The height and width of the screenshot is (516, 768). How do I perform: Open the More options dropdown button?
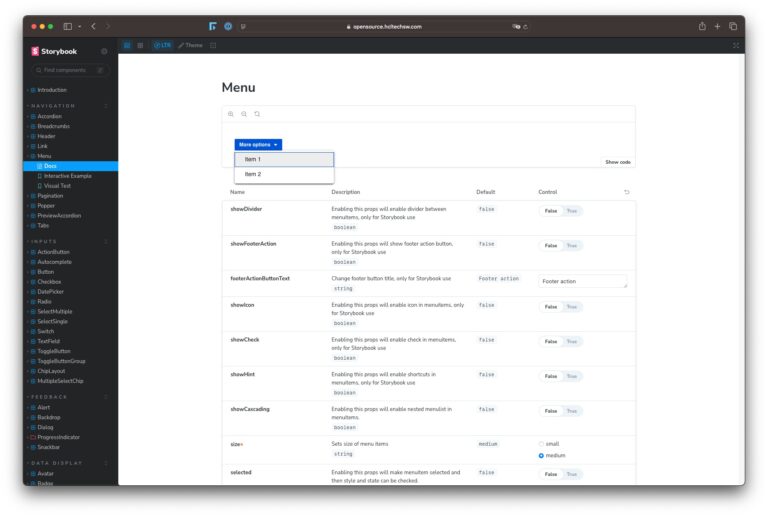(258, 145)
